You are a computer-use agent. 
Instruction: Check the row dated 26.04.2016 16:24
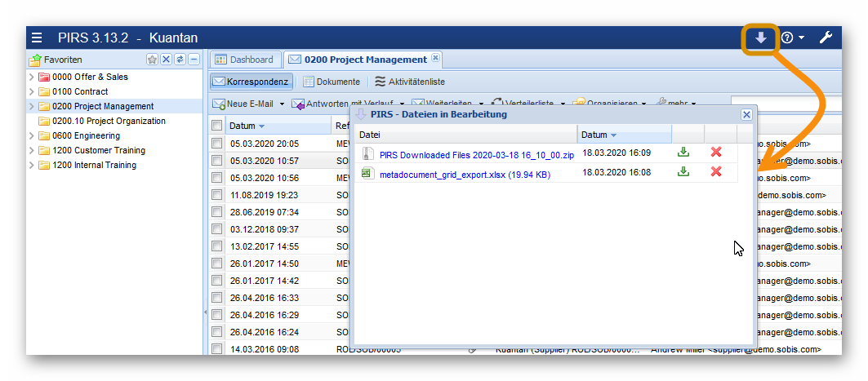coord(217,332)
